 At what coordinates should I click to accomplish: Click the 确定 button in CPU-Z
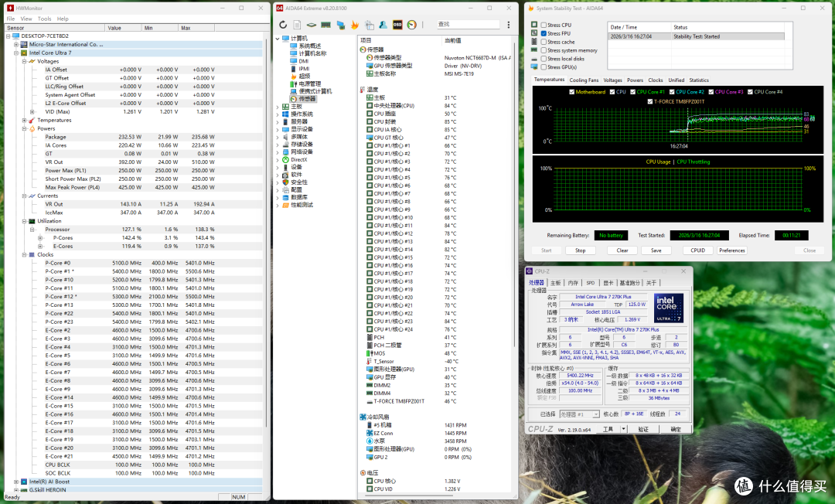coord(675,429)
